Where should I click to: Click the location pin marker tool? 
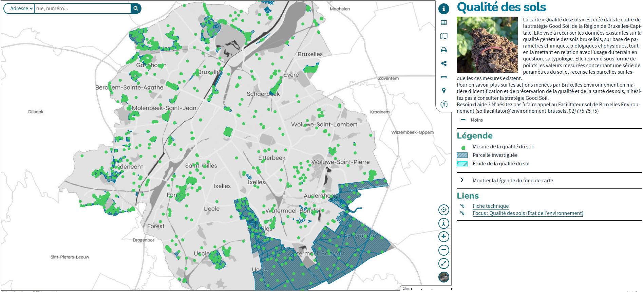pyautogui.click(x=443, y=91)
